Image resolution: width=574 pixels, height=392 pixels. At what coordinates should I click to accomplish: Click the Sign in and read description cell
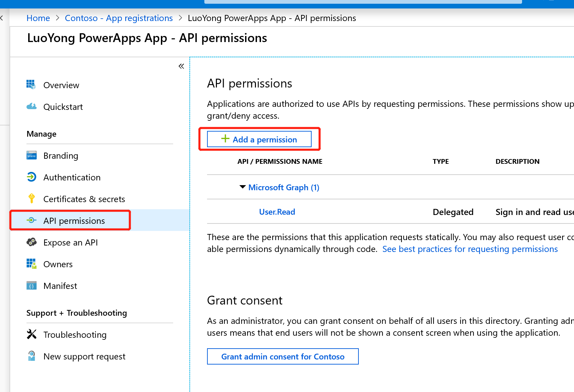tap(535, 212)
